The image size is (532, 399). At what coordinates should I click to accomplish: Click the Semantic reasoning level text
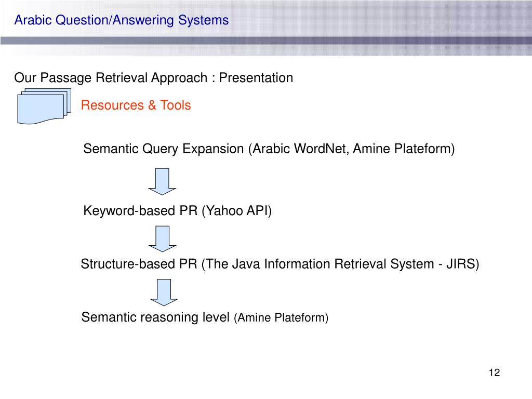pyautogui.click(x=155, y=317)
